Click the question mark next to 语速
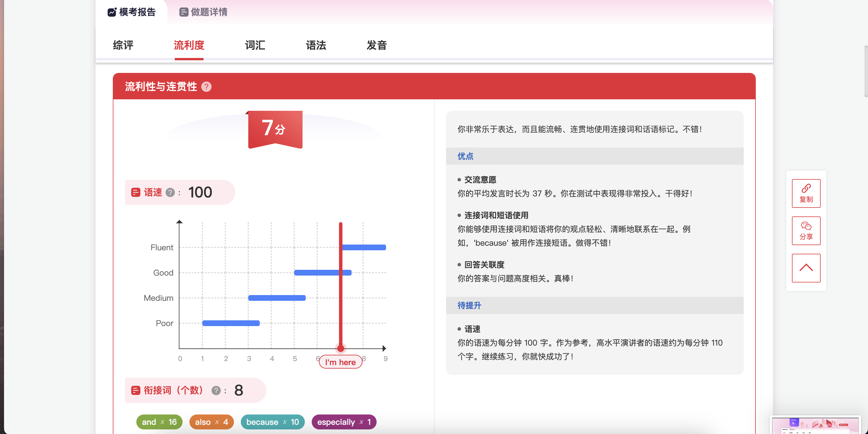The image size is (868, 434). pyautogui.click(x=170, y=192)
